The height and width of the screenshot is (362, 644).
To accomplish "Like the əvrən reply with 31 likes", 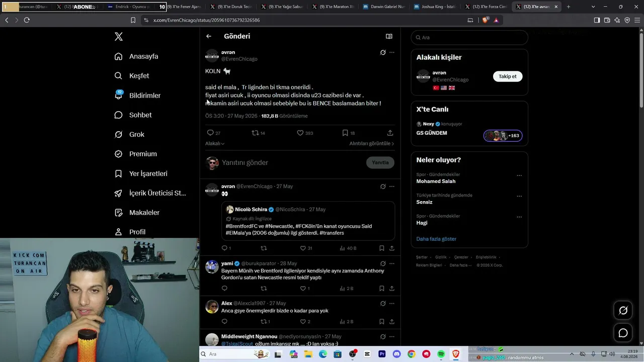I will coord(306,248).
